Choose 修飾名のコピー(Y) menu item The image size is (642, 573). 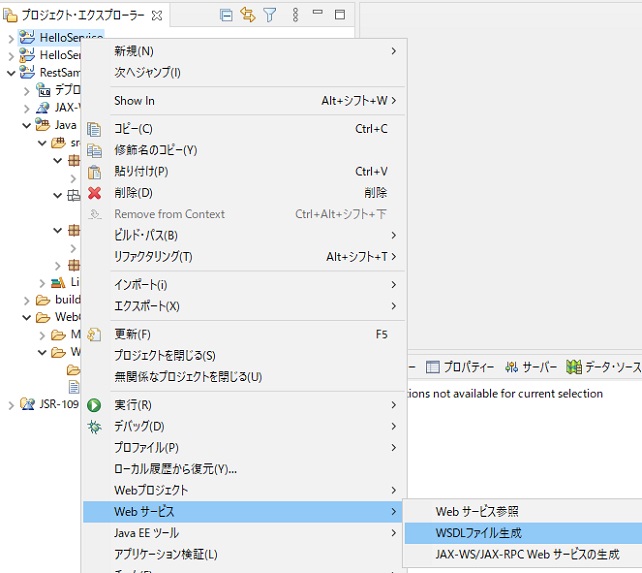[x=246, y=150]
